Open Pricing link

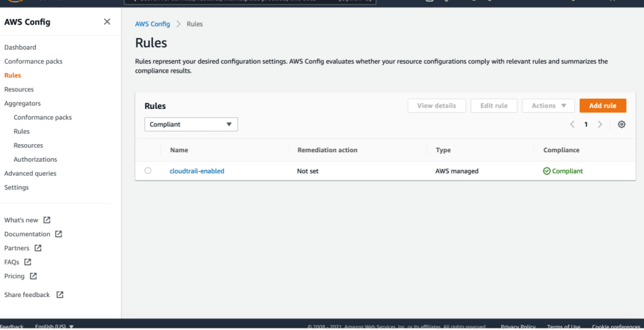point(15,276)
